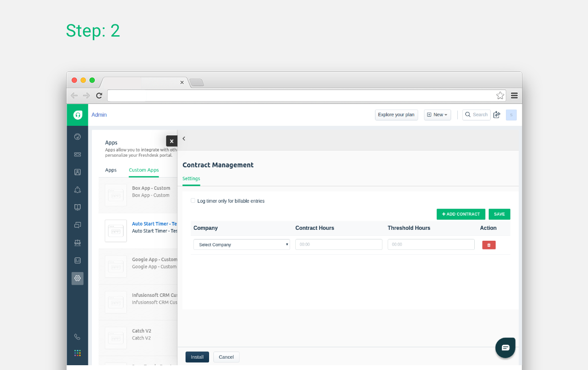Expand the New dropdown in header
This screenshot has height=370, width=588.
[x=437, y=115]
